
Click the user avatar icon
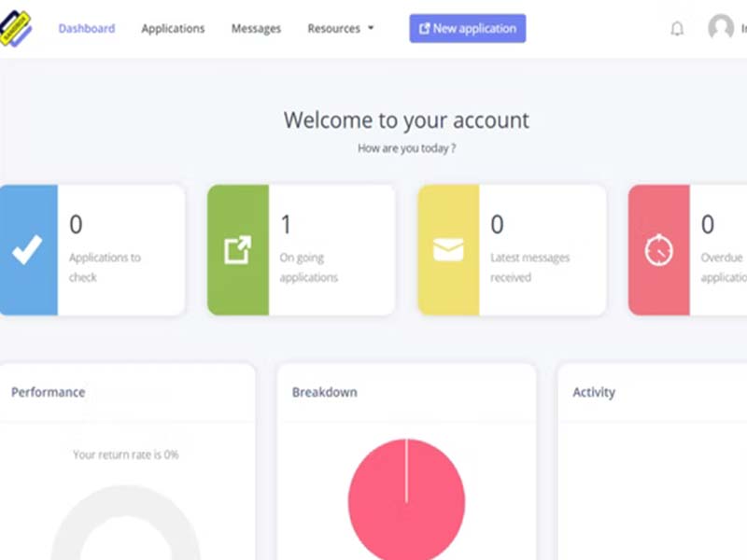tap(721, 27)
